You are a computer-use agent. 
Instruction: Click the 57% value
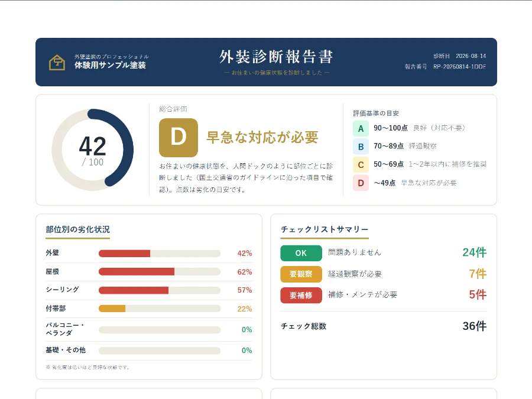click(x=245, y=290)
